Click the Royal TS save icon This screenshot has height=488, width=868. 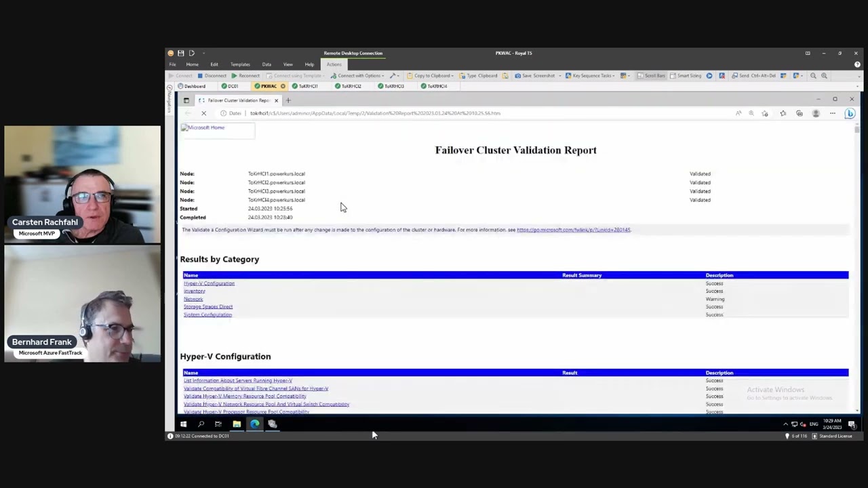[x=180, y=53]
